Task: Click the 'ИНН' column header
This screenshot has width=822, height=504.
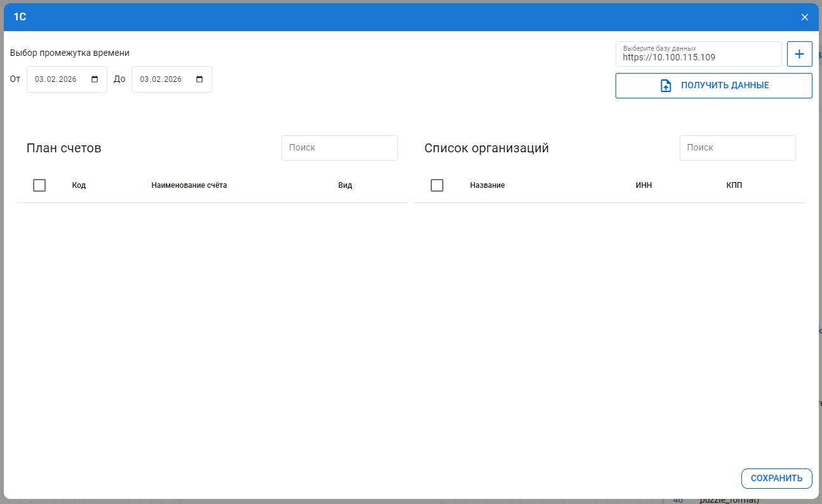Action: 643,185
